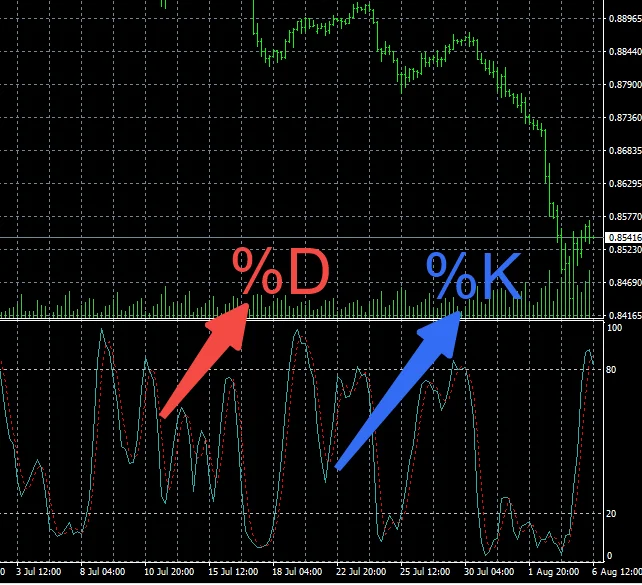This screenshot has height=585, width=642.
Task: Click the 22 Jul 20:00 time label
Action: pos(361,571)
